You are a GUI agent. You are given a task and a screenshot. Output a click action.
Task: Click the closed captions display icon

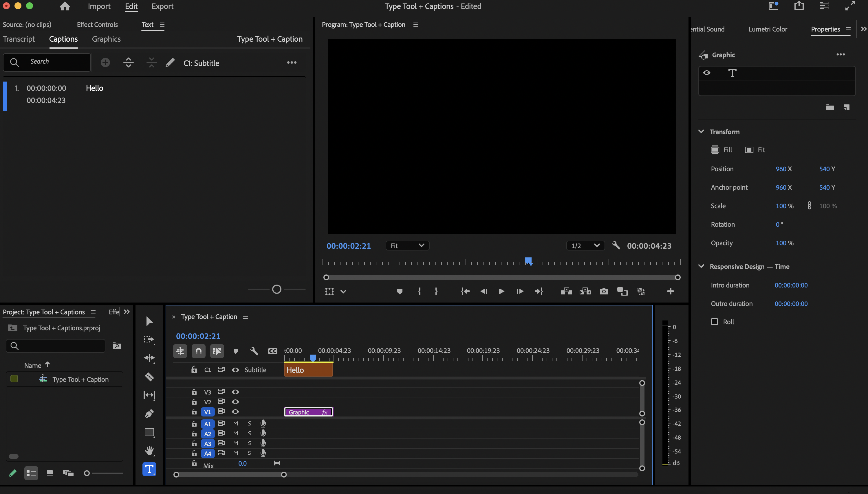273,351
